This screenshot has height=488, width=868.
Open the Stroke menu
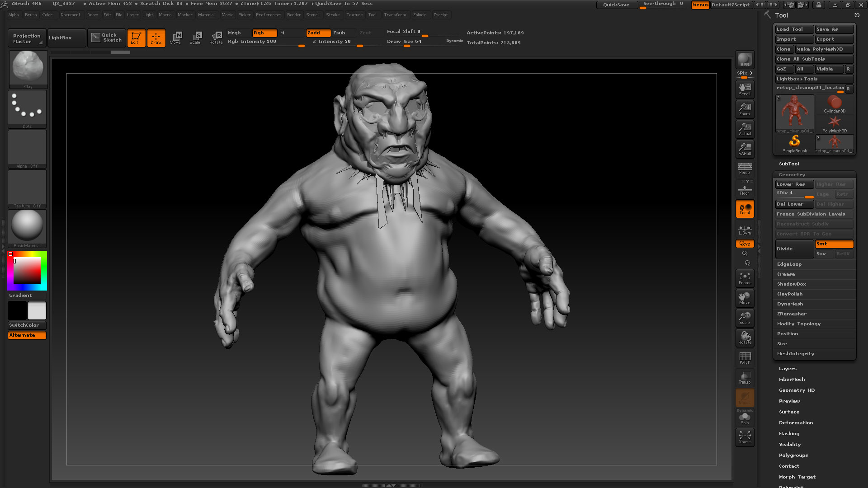(333, 15)
